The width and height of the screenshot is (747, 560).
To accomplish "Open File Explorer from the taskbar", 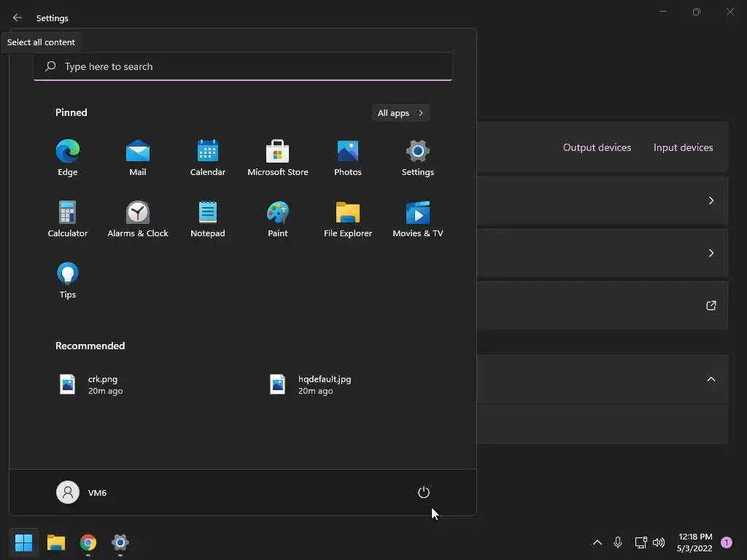I will click(55, 542).
